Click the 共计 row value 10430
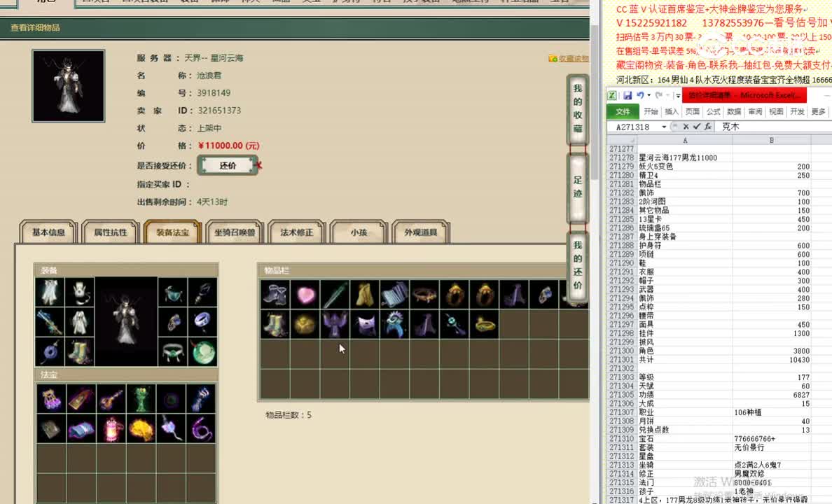 click(798, 360)
